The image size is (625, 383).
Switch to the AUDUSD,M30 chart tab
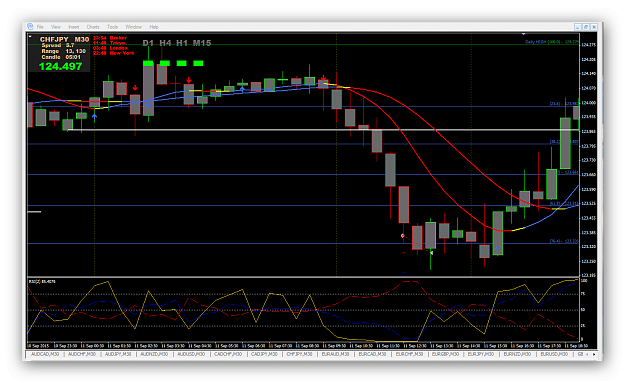191,354
